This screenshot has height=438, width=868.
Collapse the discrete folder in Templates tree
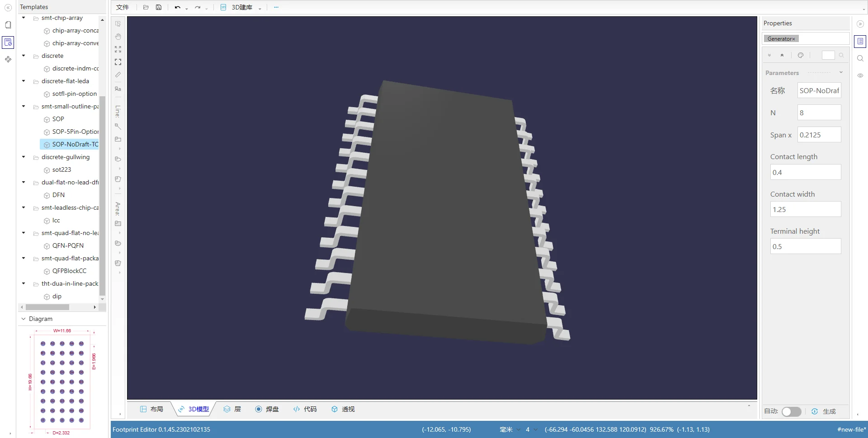(24, 56)
